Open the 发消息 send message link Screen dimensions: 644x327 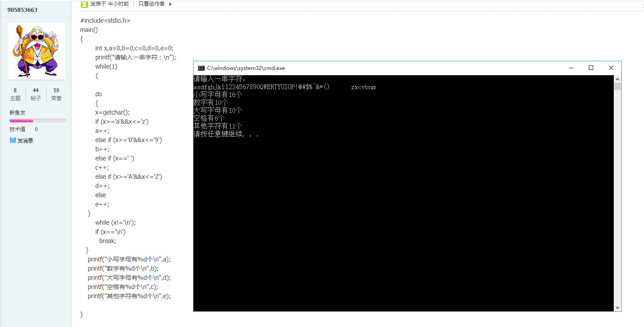(x=25, y=140)
